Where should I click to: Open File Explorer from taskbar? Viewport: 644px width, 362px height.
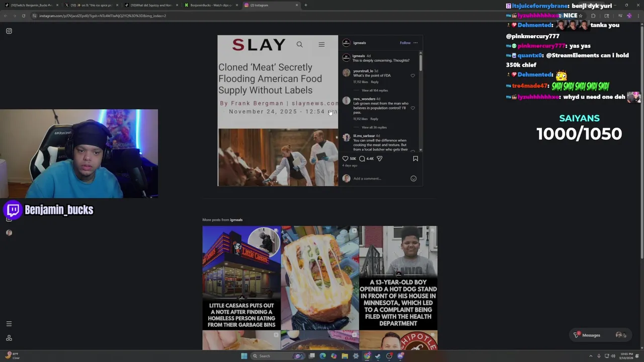345,356
